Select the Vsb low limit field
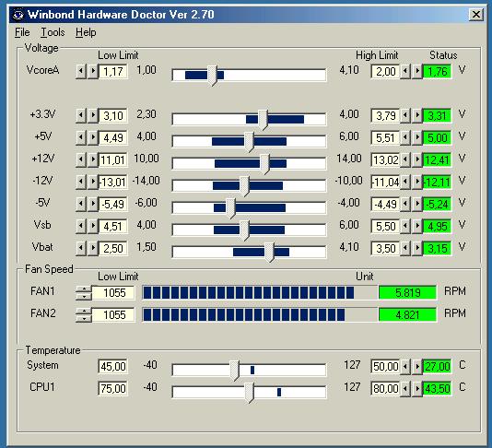The image size is (492, 448). coord(113,227)
